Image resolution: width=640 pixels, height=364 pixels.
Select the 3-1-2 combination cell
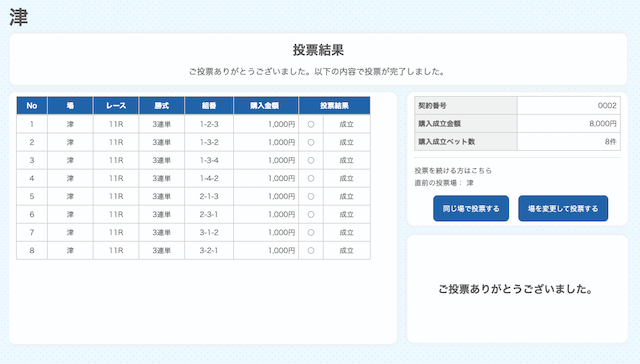(x=209, y=232)
